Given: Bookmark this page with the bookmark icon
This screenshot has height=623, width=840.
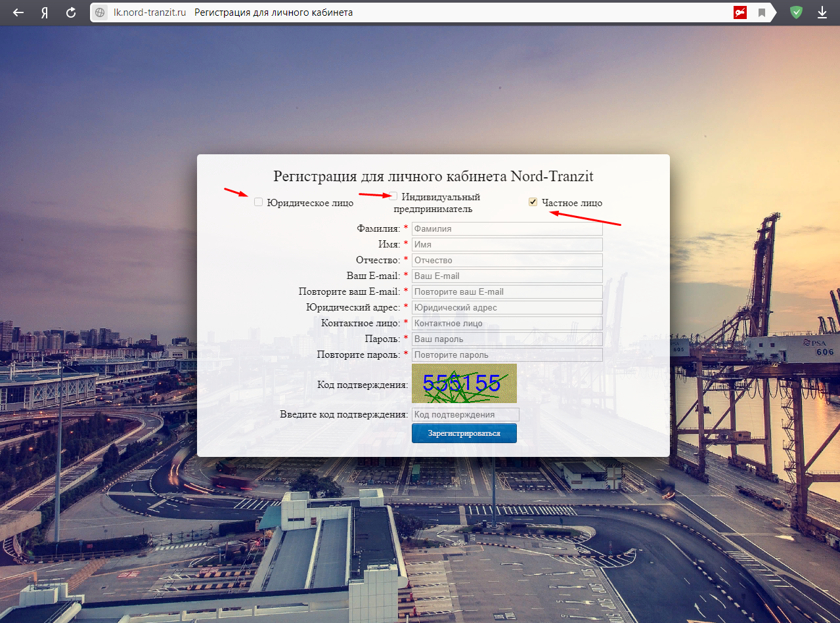Looking at the screenshot, I should click(762, 12).
